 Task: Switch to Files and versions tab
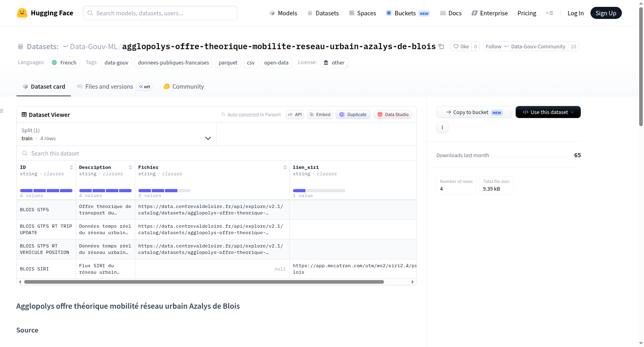tap(114, 87)
